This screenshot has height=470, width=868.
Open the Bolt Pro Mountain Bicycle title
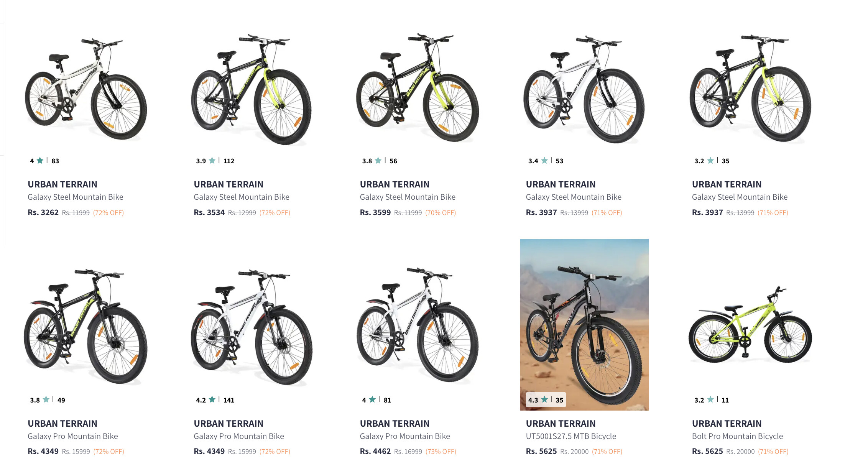[x=737, y=436]
